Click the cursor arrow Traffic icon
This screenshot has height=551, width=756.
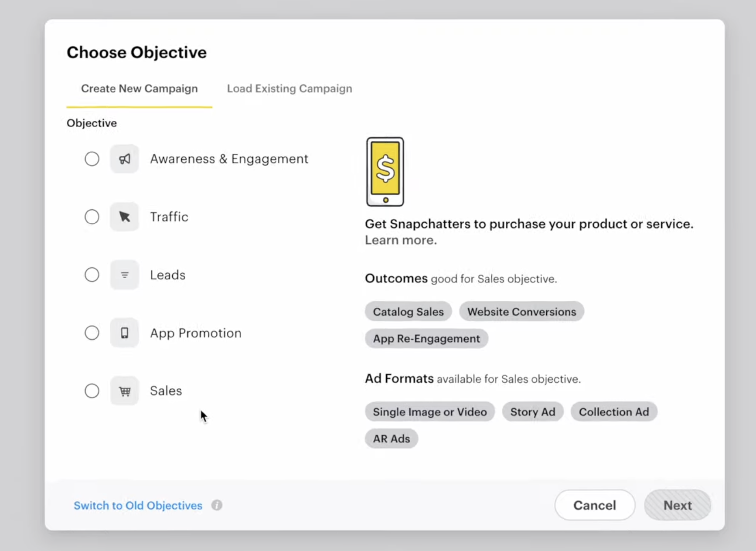pyautogui.click(x=124, y=217)
